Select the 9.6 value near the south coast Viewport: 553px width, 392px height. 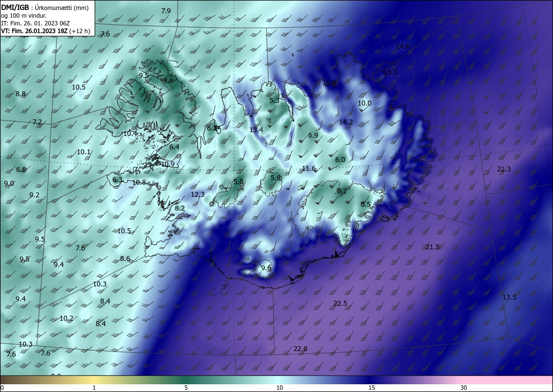pos(266,268)
